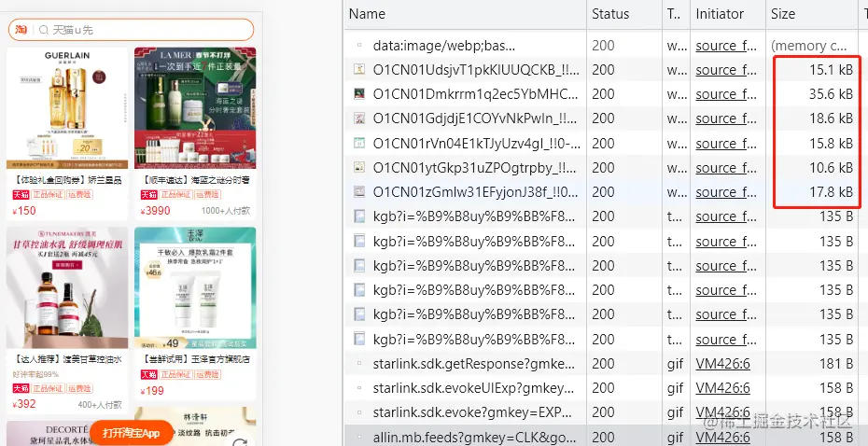Click file icon of O1CN01GdjdjE1COYvNkPwIn request

point(360,118)
